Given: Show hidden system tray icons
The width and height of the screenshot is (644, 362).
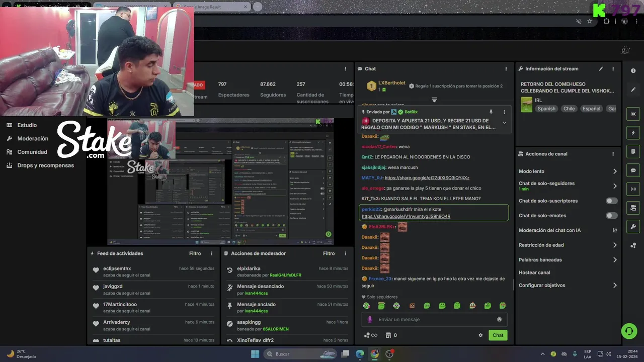Looking at the screenshot, I should point(542,354).
